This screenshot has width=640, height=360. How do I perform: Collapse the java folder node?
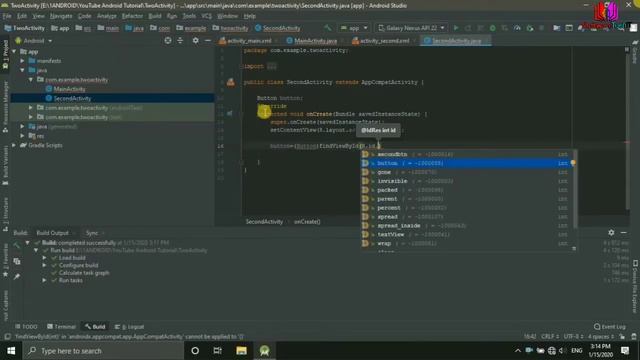(22, 70)
